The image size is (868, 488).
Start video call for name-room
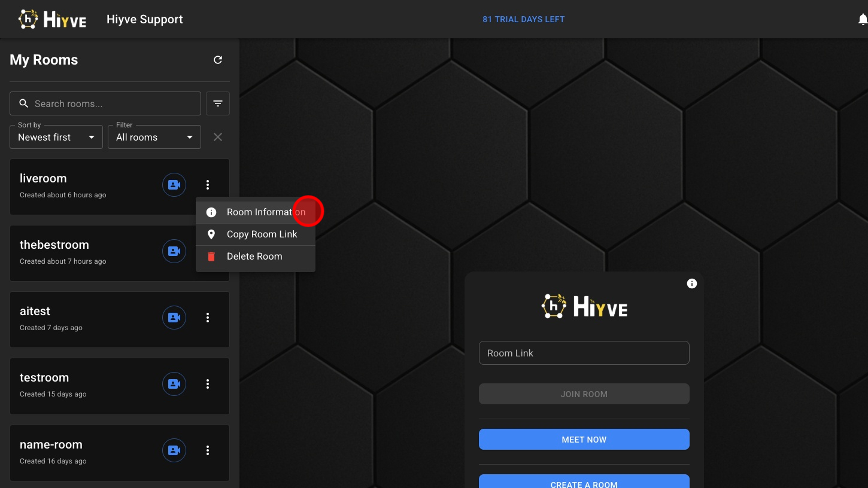click(x=174, y=450)
